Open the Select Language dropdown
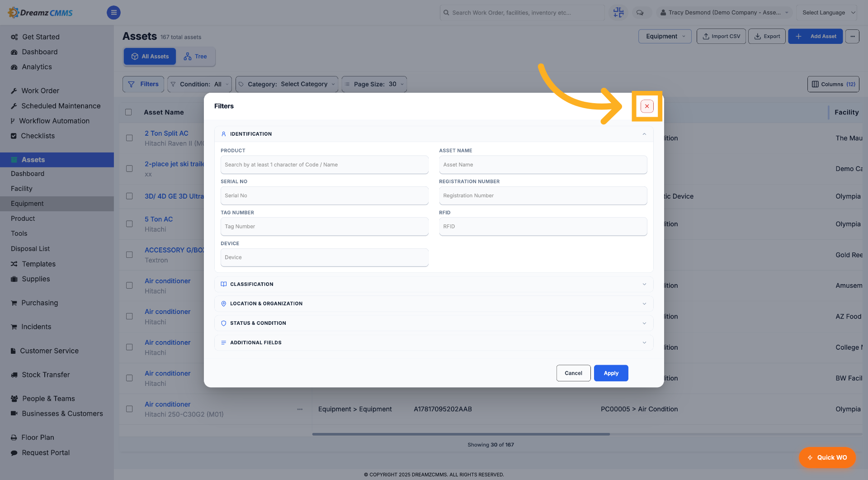Image resolution: width=868 pixels, height=480 pixels. coord(826,13)
